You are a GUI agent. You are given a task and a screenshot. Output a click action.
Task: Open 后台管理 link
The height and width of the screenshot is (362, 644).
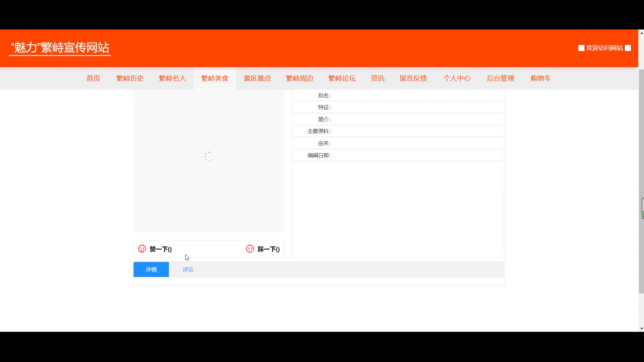500,78
